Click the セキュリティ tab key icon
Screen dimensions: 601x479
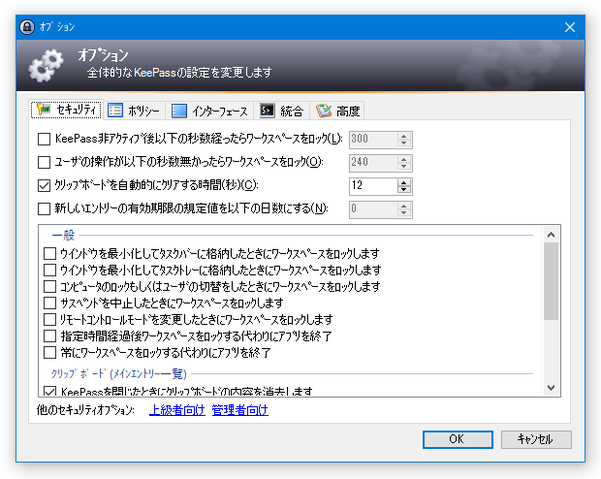coord(43,110)
